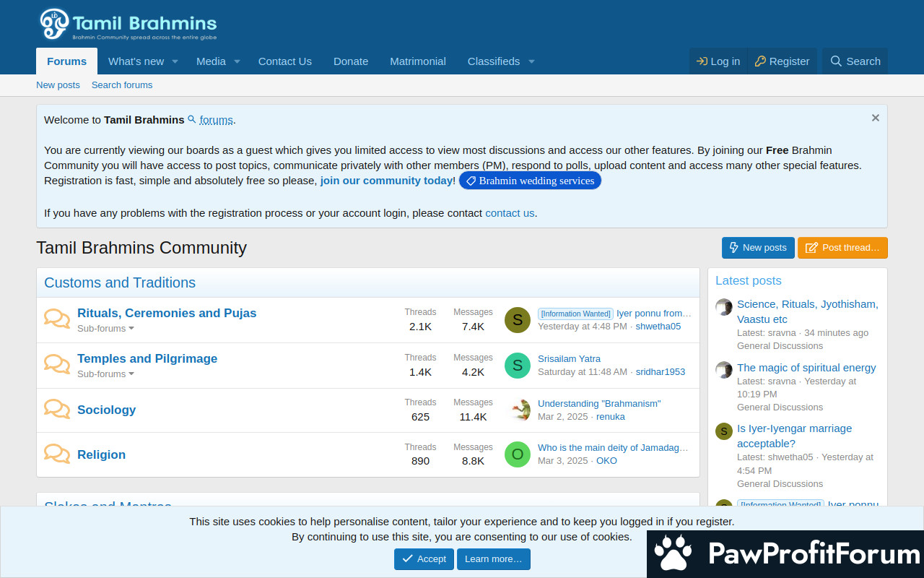Expand Media menu arrow

coord(237,61)
